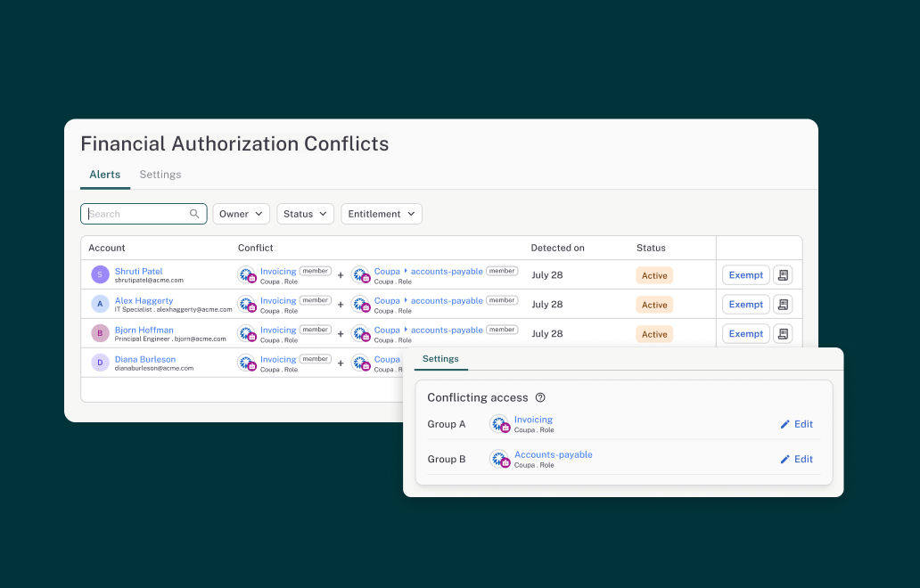Open the Group B Accounts-payable link
The image size is (920, 588).
click(x=554, y=455)
